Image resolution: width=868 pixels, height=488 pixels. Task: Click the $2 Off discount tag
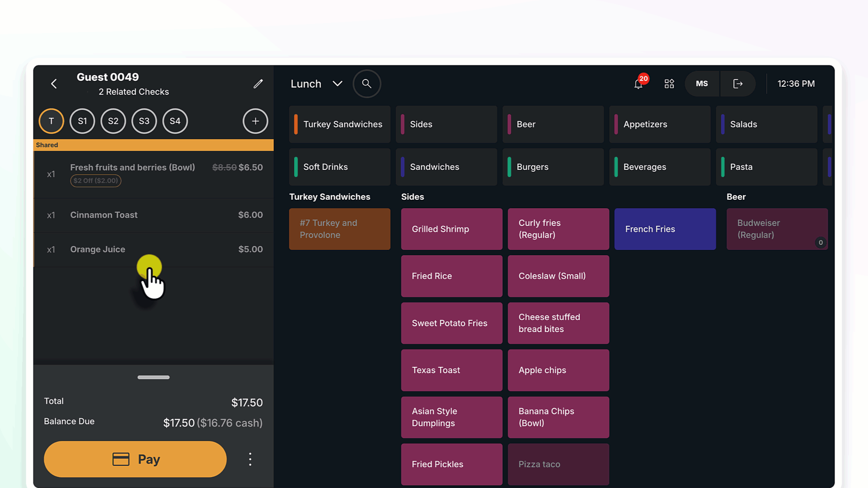coord(95,181)
